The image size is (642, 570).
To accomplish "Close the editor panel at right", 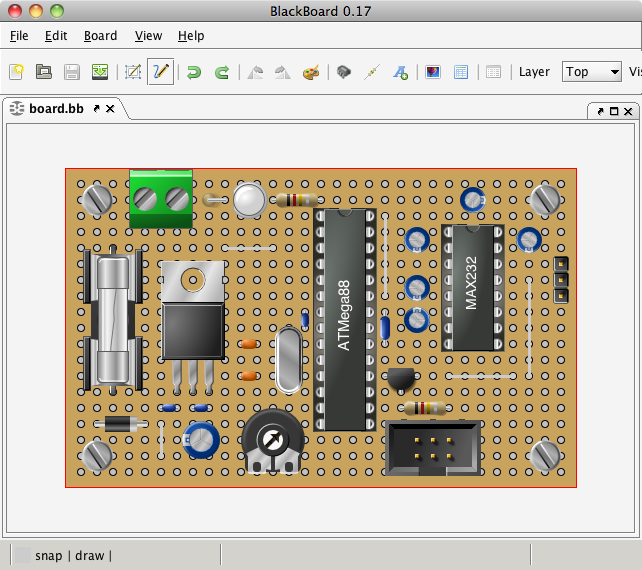I will [628, 111].
